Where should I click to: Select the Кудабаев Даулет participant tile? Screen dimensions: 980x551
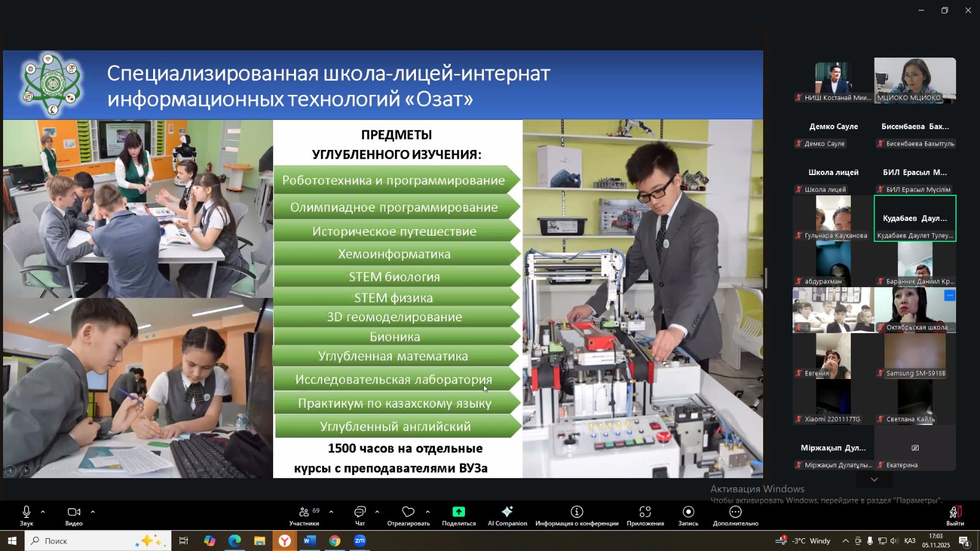click(x=914, y=219)
